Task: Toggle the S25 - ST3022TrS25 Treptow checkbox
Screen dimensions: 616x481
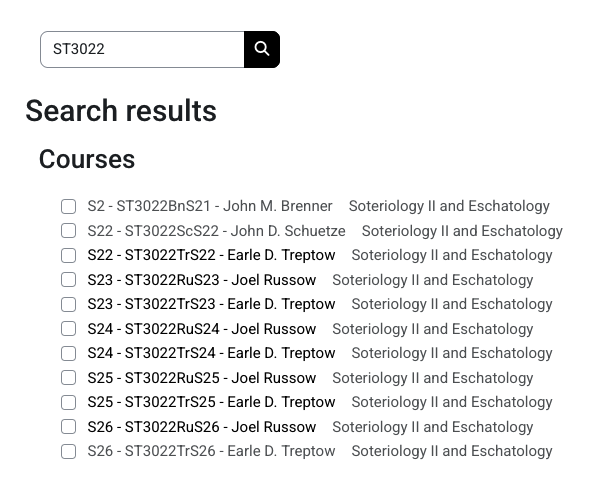Action: point(69,403)
